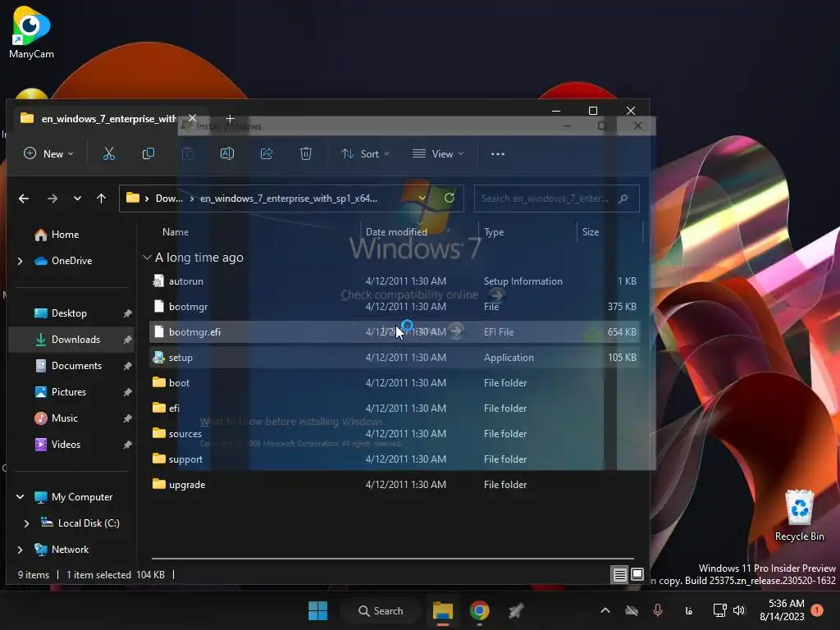
Task: Select the sources folder
Action: 395,434
